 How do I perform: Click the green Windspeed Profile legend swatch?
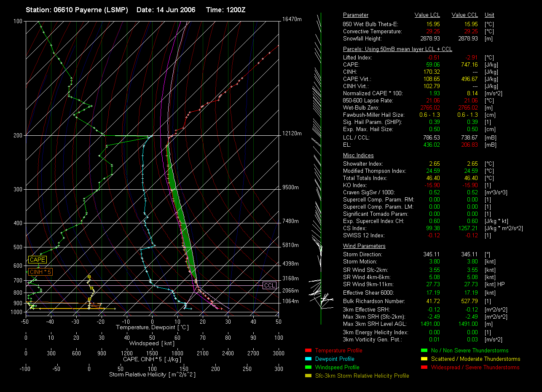point(308,368)
